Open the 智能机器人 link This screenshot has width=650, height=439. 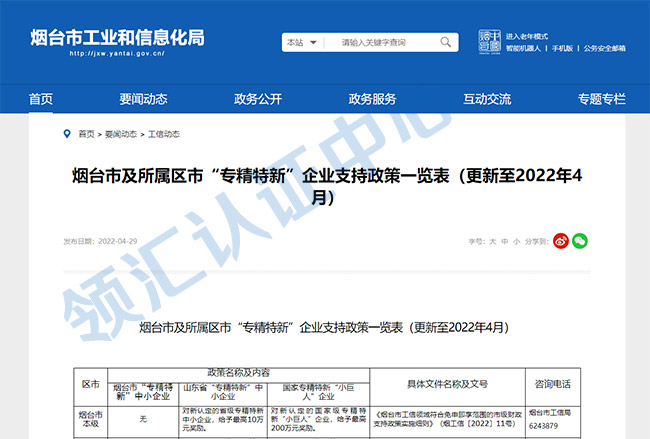point(523,49)
